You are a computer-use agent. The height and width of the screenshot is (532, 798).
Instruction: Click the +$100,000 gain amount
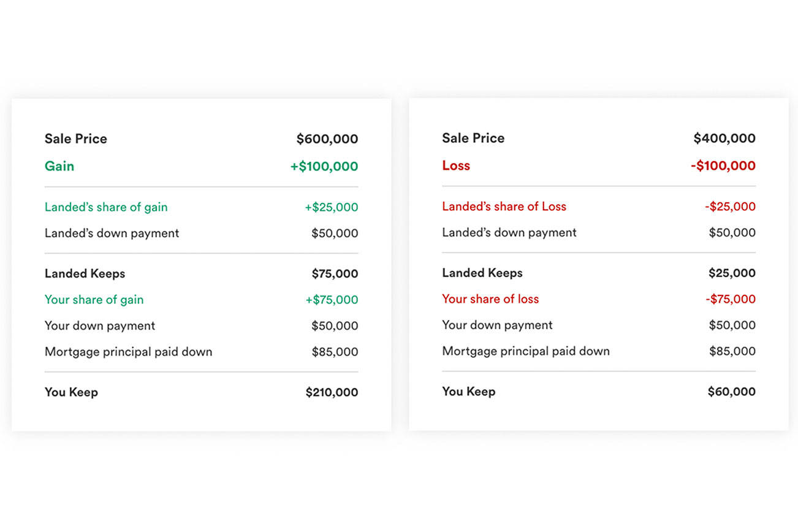click(324, 166)
